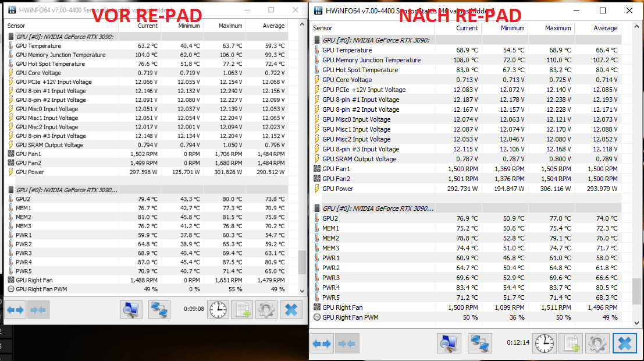Select the GPU Right Fan PWM row in the left window
The image size is (644, 361).
(146, 289)
